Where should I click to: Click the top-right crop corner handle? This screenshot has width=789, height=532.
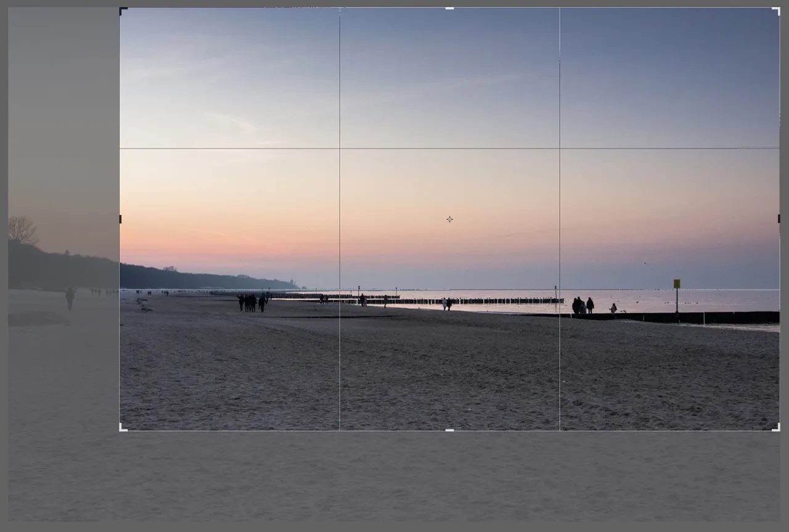click(777, 9)
